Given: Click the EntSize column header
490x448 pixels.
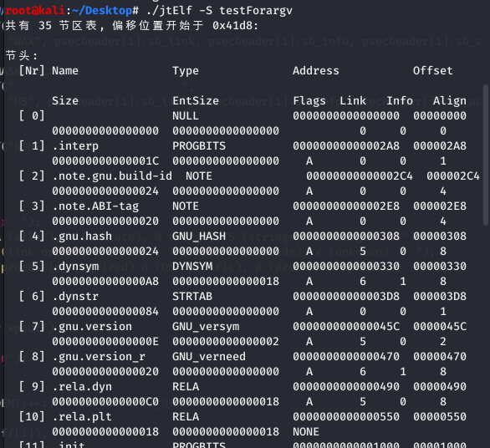Looking at the screenshot, I should point(196,100).
